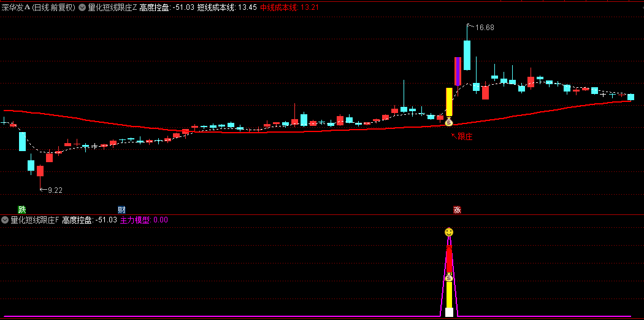Click the green 跌 event marker
The image size is (644, 320).
(x=21, y=210)
